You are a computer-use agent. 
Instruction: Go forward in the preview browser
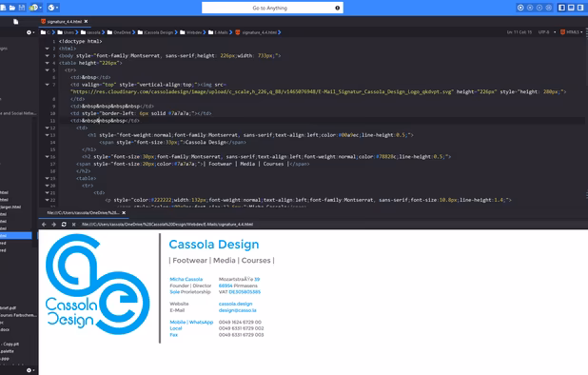(x=53, y=225)
